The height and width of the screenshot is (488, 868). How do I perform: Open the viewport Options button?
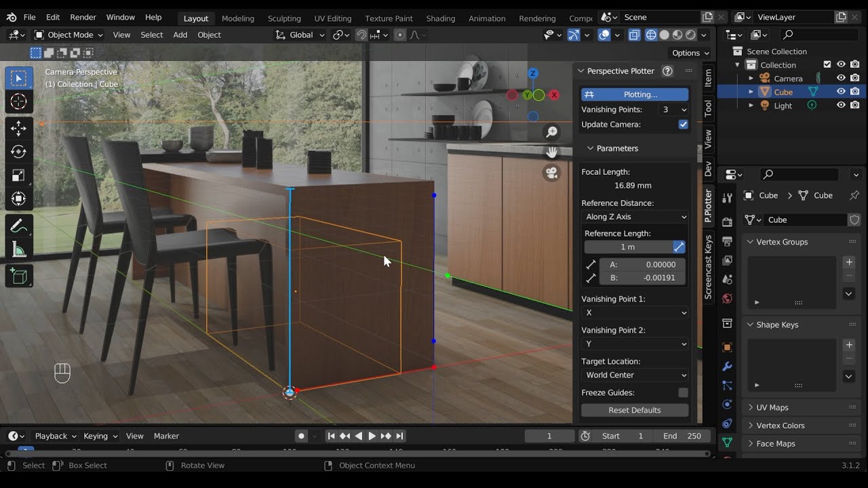[x=690, y=53]
